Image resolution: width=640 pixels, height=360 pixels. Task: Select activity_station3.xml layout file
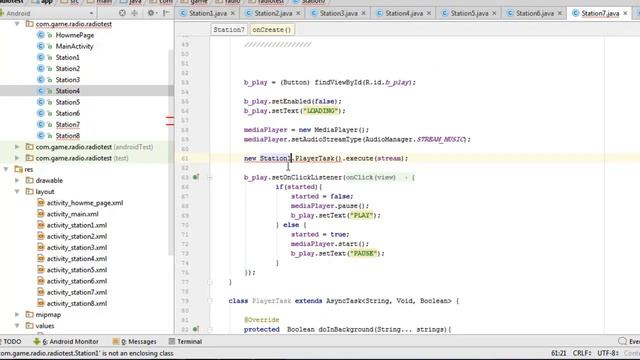[77, 247]
